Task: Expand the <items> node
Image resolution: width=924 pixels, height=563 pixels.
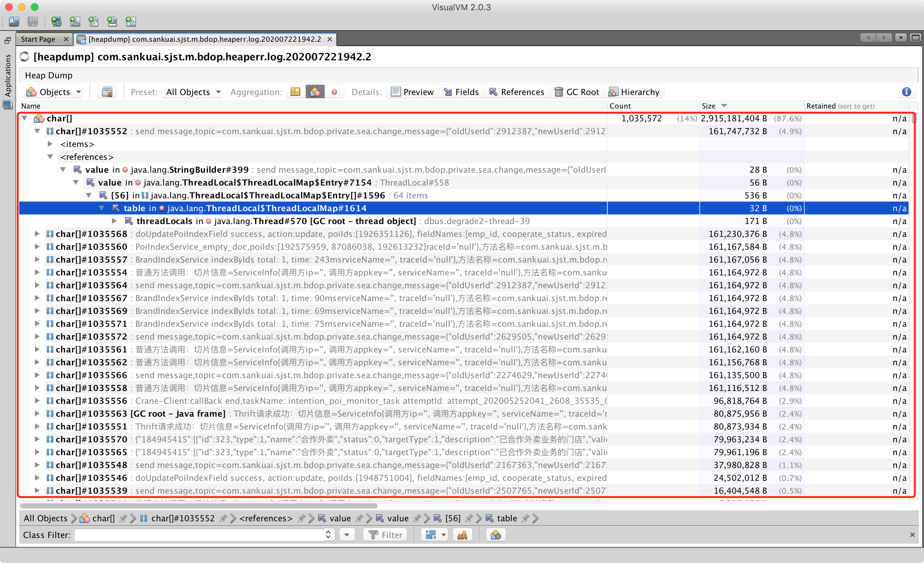Action: click(50, 144)
